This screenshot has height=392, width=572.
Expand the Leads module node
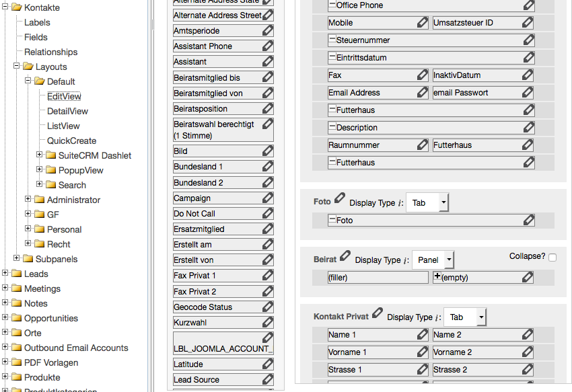pyautogui.click(x=5, y=273)
